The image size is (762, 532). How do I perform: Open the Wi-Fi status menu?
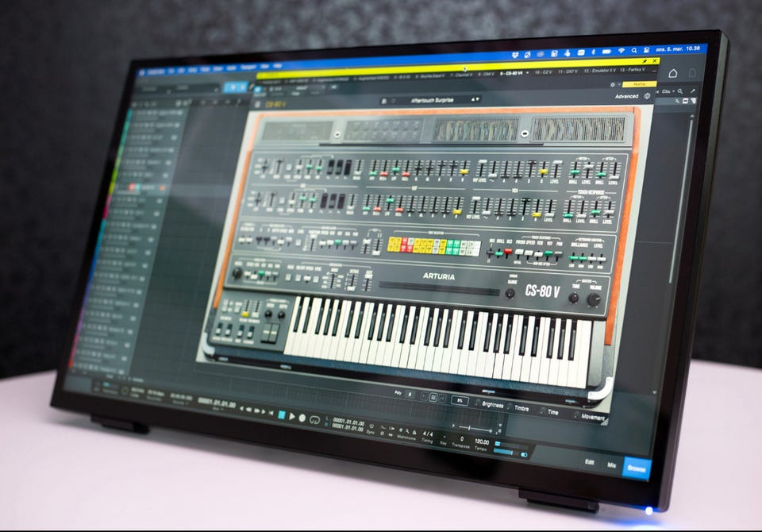click(x=621, y=51)
